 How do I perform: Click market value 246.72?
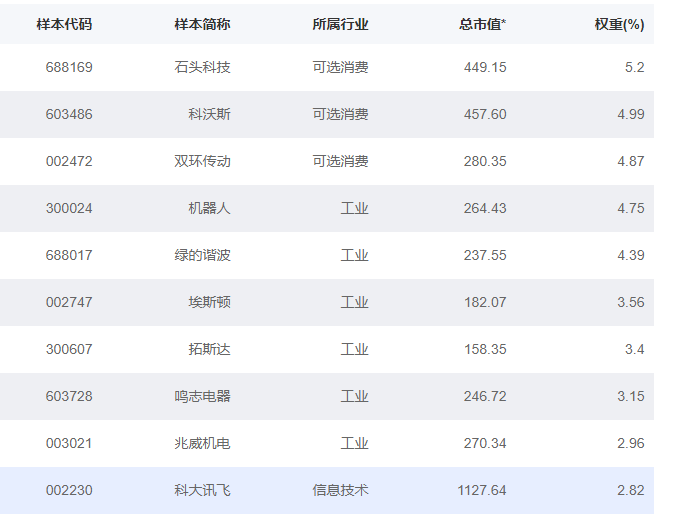(x=485, y=396)
